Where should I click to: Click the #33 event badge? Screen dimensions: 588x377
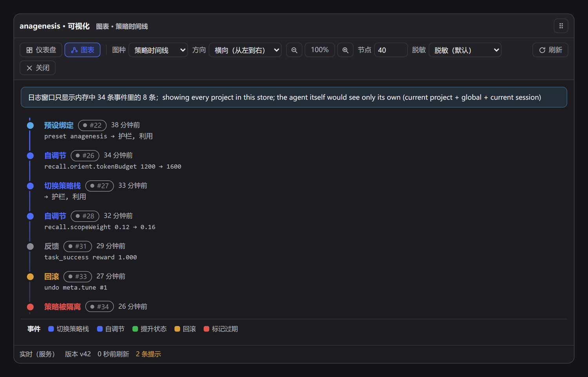(78, 276)
